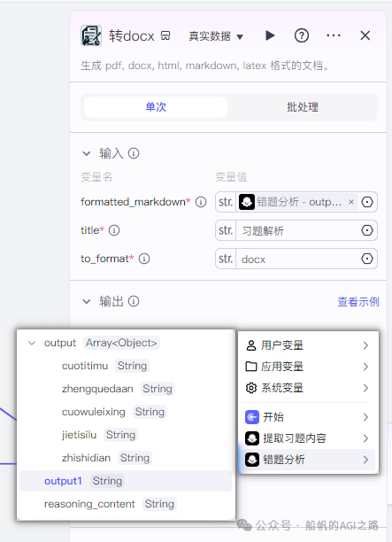
Task: Click the 变量值 column header
Action: click(x=231, y=177)
